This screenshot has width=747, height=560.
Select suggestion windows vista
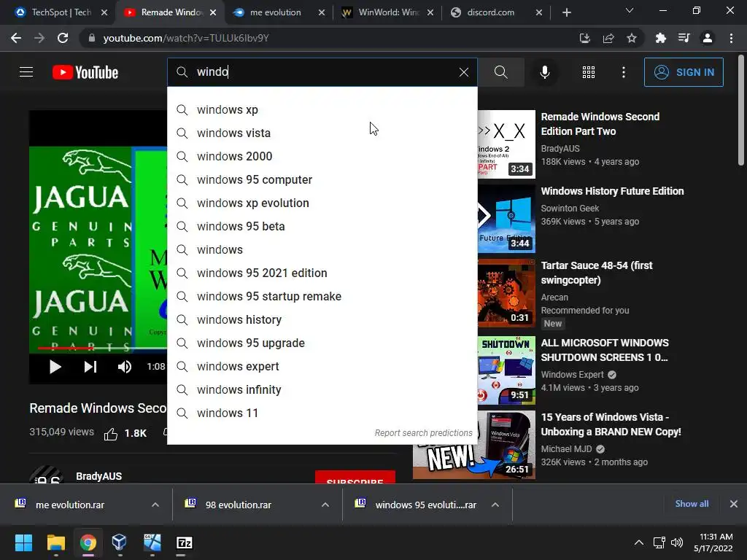[x=322, y=133]
